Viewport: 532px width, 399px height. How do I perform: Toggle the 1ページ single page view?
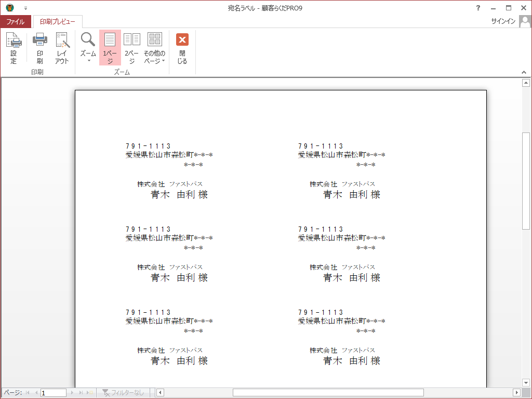110,48
